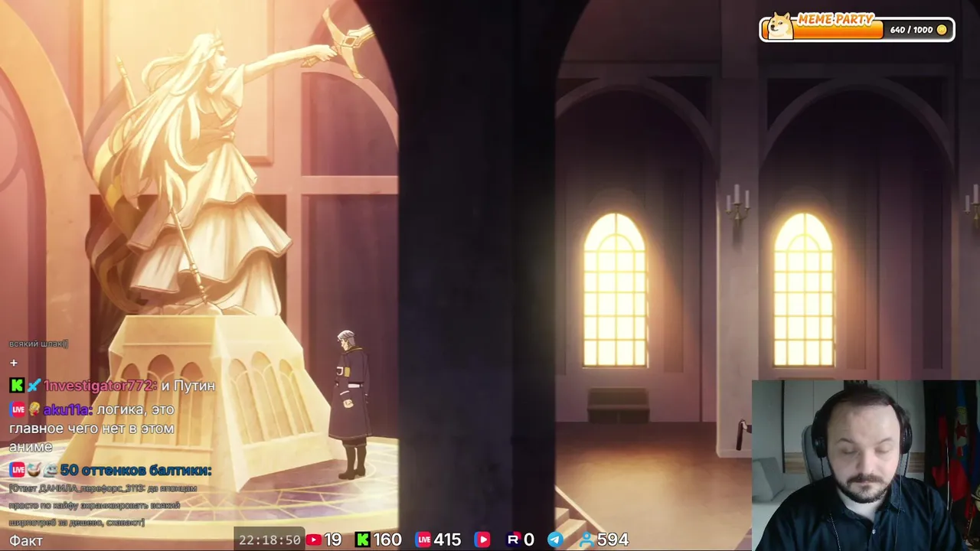Click the YouTube icon in viewer bar

[x=313, y=540]
